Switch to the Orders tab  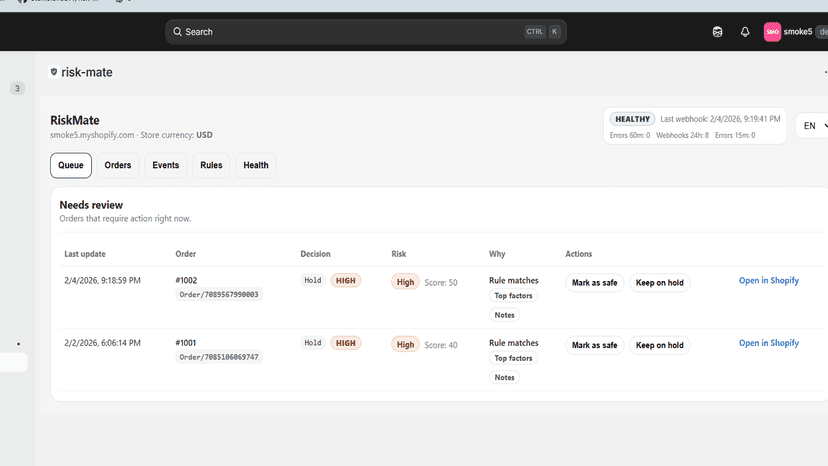click(118, 165)
